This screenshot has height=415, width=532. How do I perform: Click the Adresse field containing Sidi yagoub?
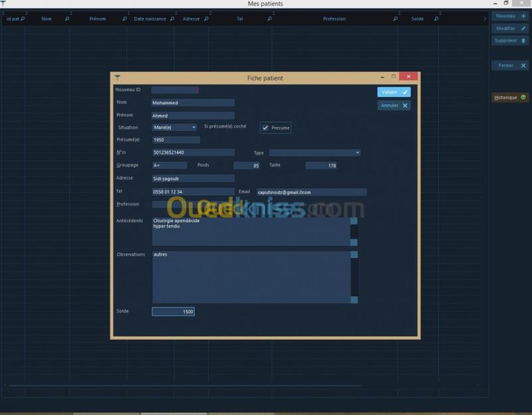(193, 178)
